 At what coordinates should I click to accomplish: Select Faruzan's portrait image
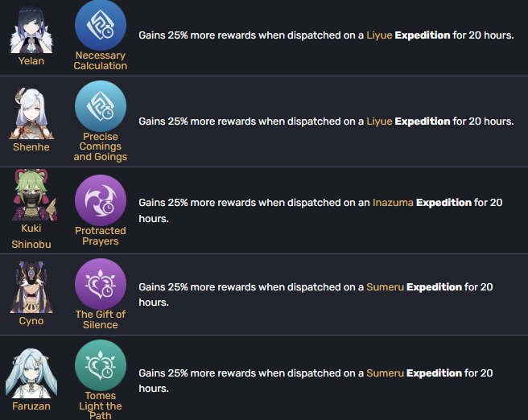(31, 371)
